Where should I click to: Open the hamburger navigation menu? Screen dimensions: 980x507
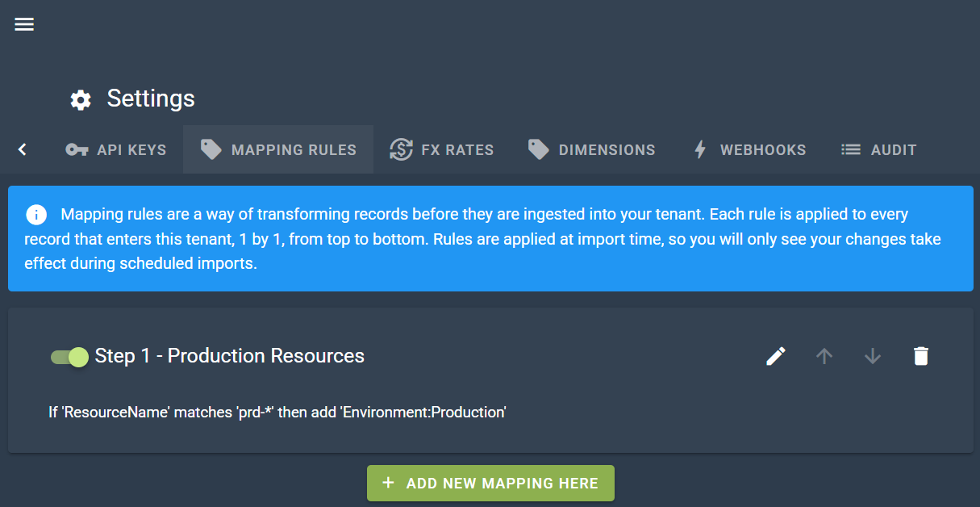[x=24, y=24]
